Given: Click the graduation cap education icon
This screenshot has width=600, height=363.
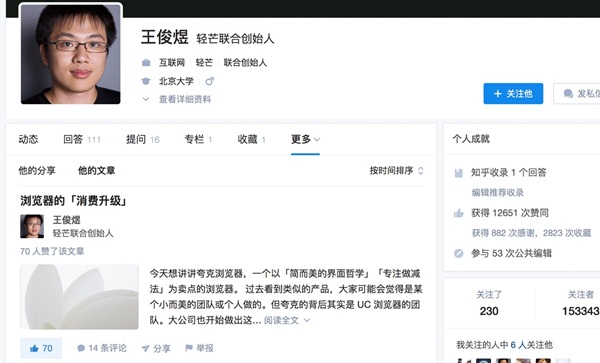Looking at the screenshot, I should [x=146, y=81].
